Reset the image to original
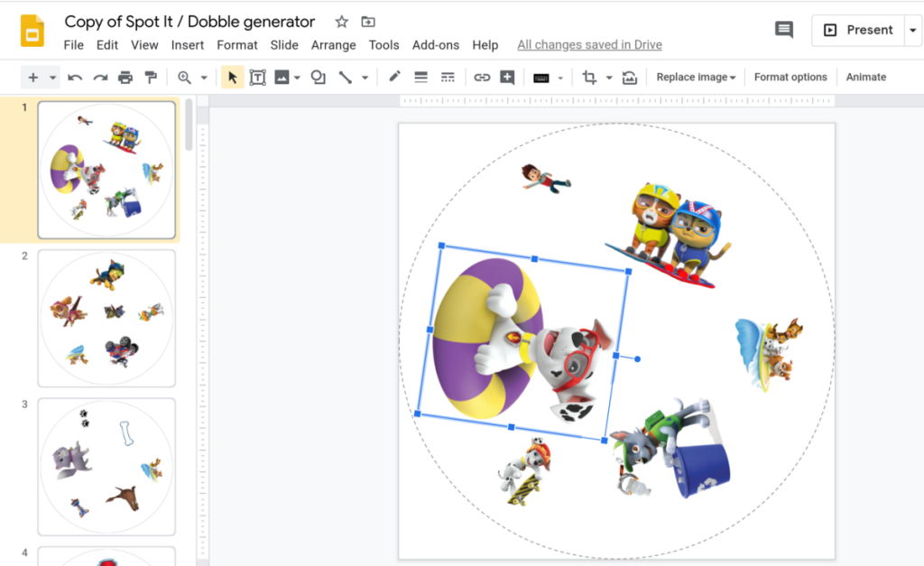 pyautogui.click(x=629, y=77)
